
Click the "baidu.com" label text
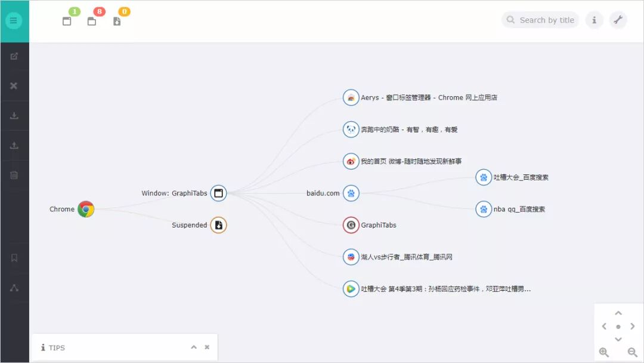[x=323, y=193]
